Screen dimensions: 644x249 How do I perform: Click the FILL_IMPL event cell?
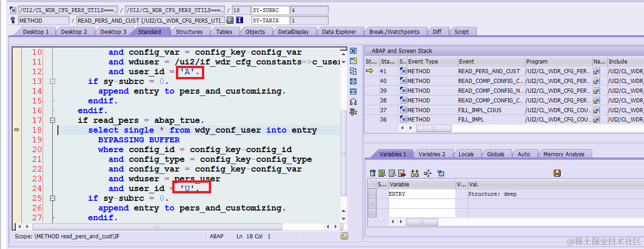click(491, 119)
